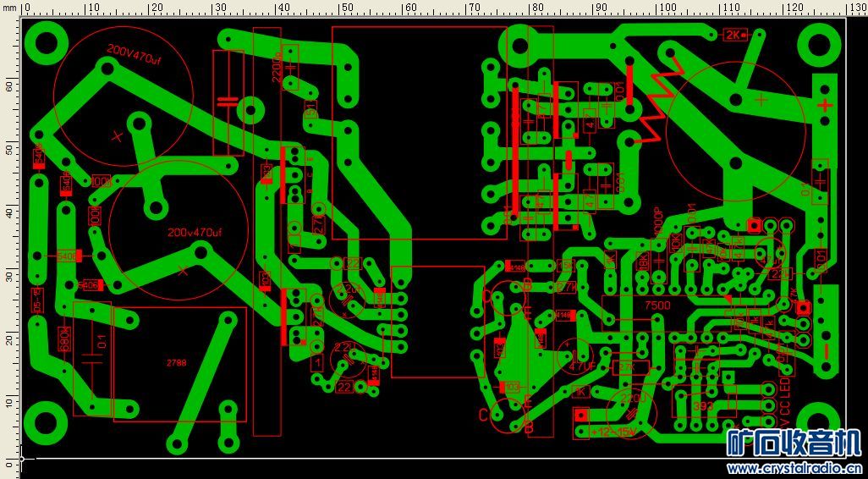
Task: Click the letter 'C' transistor pin label
Action: (483, 414)
